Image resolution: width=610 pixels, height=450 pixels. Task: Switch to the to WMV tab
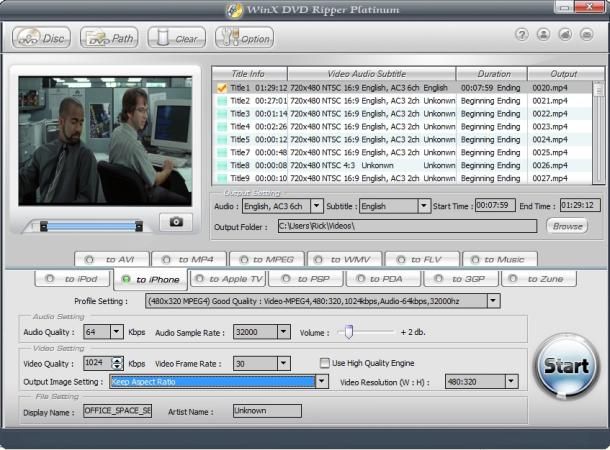[344, 259]
